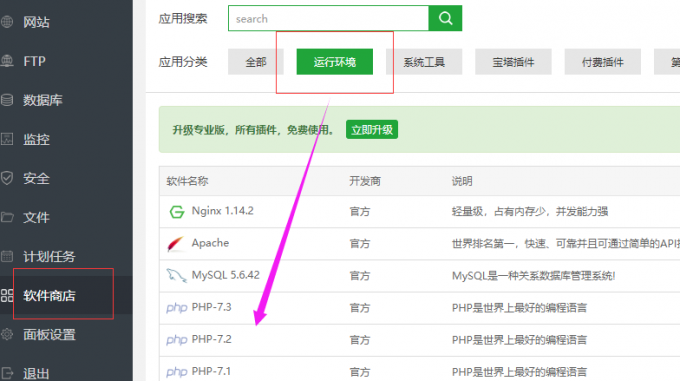Click the 软件名称 column header

tap(187, 181)
